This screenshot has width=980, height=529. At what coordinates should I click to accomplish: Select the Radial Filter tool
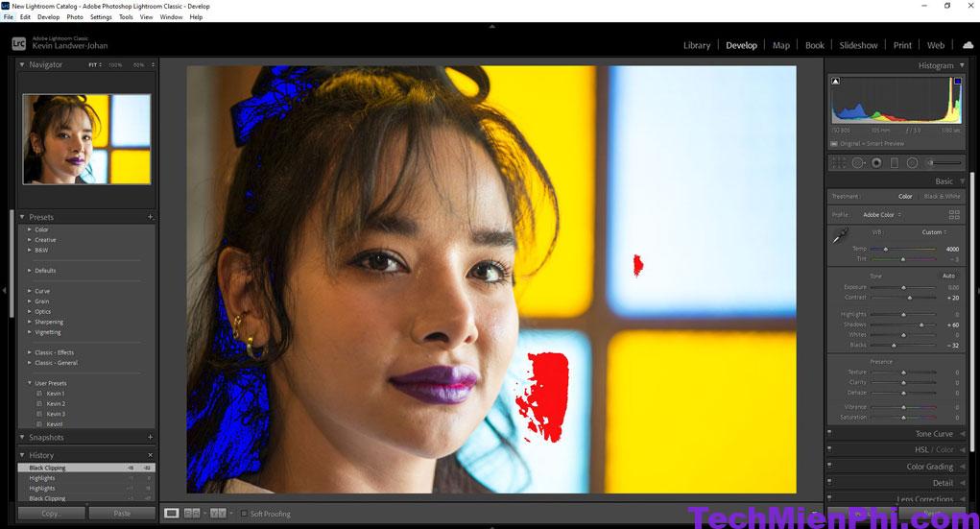913,163
